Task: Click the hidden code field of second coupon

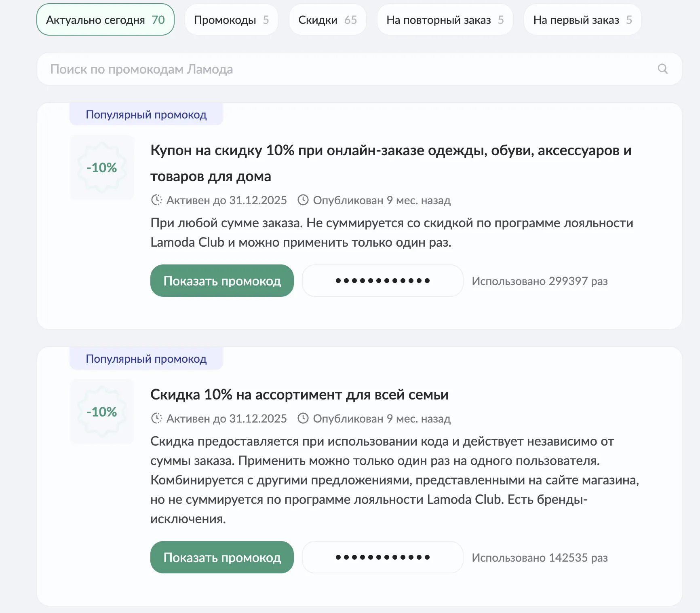Action: point(382,558)
